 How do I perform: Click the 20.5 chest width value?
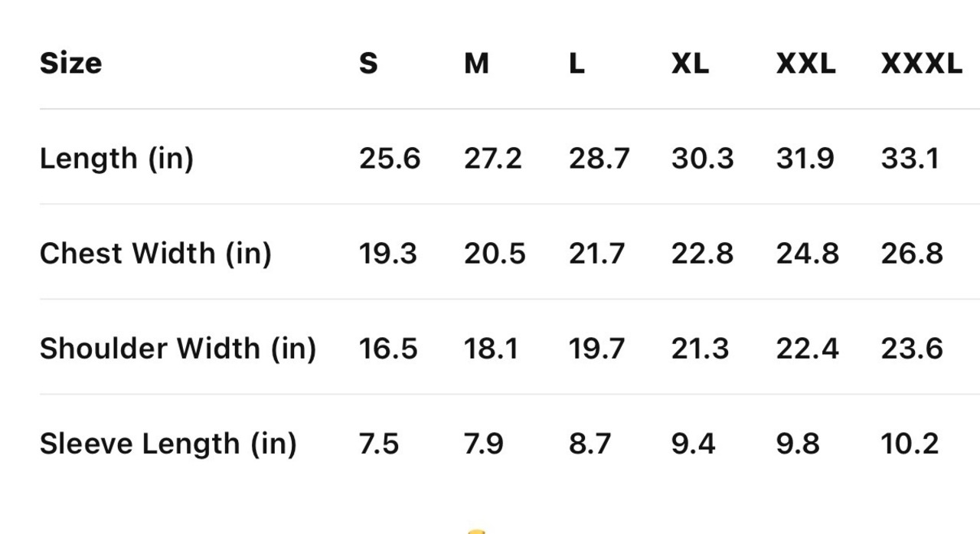495,254
